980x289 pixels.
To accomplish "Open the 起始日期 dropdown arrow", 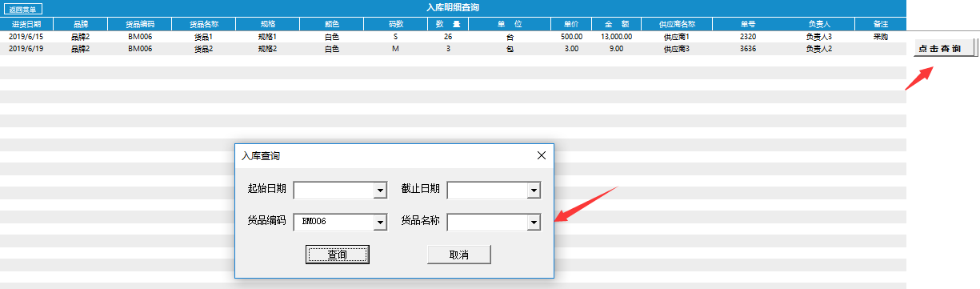I will pos(380,191).
